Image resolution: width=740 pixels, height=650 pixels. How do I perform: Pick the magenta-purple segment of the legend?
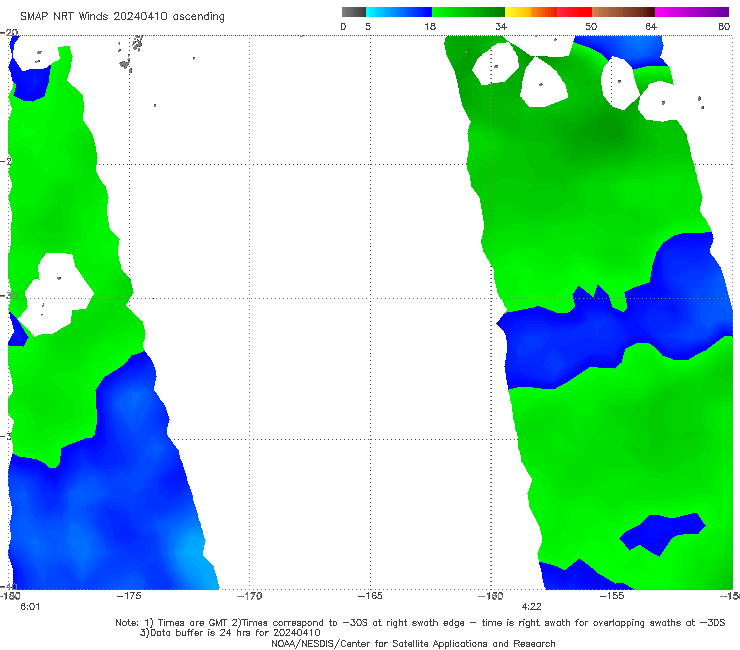(x=692, y=12)
